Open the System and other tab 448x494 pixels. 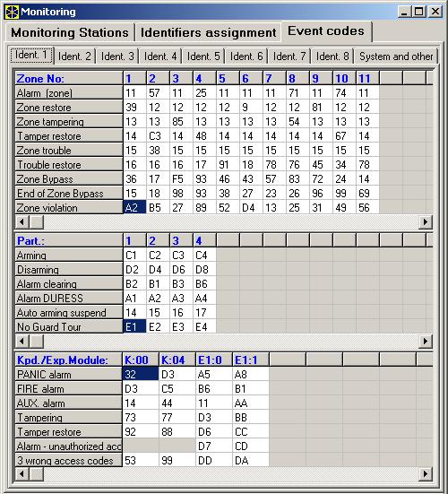point(396,56)
